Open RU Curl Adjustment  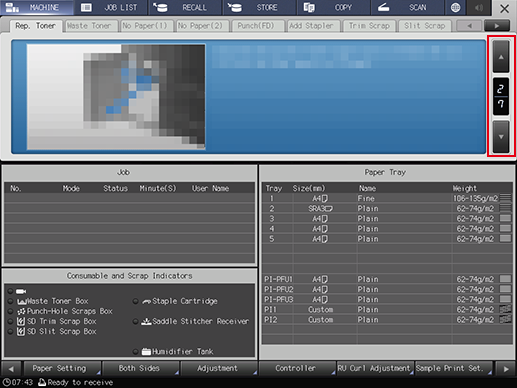(375, 369)
